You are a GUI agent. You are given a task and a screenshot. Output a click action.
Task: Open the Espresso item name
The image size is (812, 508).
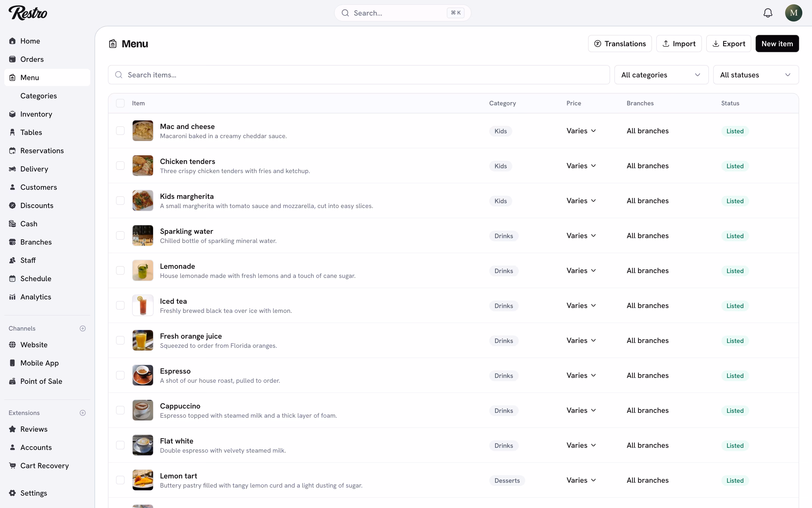[175, 371]
